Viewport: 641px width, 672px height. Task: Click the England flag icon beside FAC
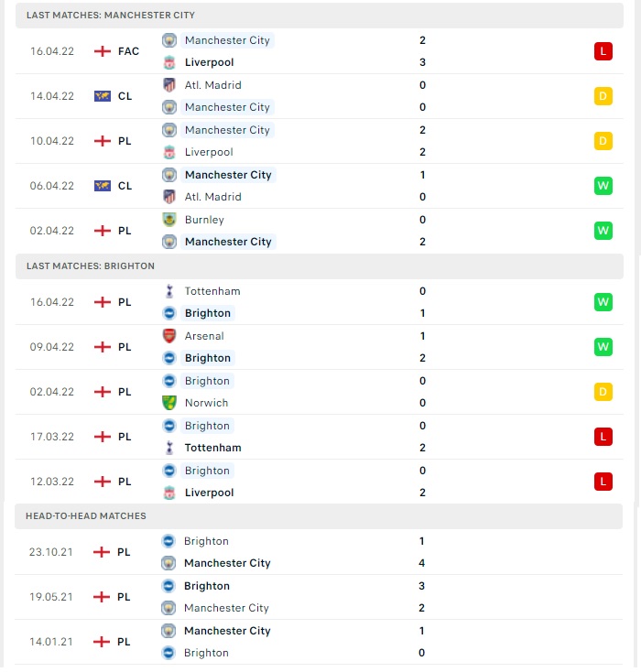point(103,51)
